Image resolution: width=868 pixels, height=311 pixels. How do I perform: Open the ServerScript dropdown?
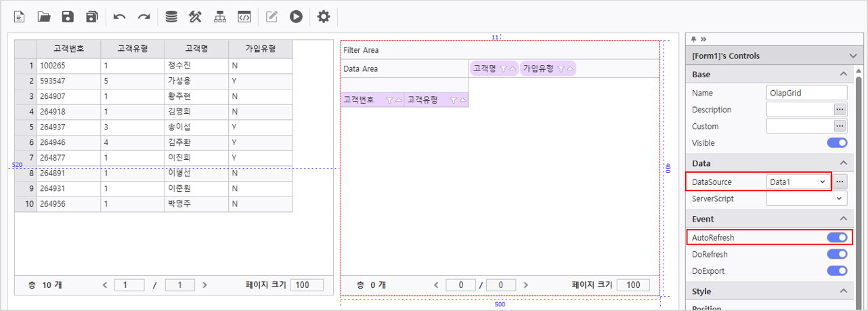coord(806,199)
